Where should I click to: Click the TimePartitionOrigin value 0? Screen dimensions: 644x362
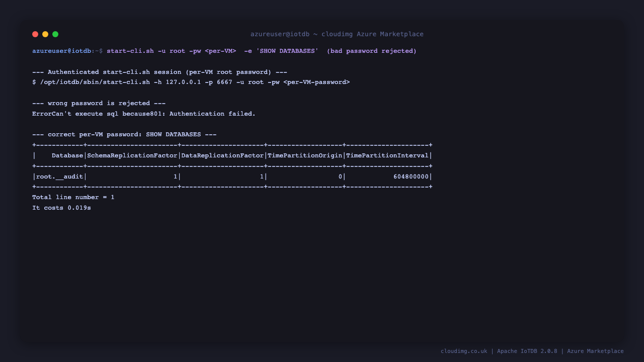click(x=341, y=176)
